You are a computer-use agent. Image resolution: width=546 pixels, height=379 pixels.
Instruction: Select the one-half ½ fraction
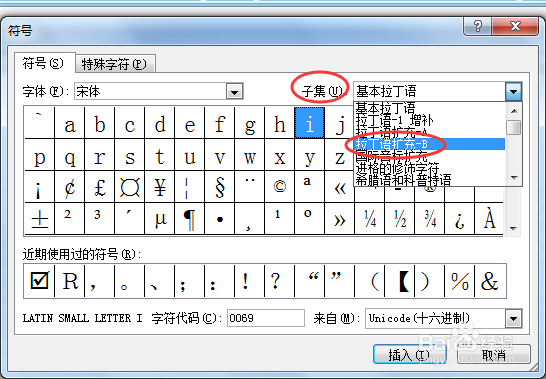pyautogui.click(x=400, y=219)
